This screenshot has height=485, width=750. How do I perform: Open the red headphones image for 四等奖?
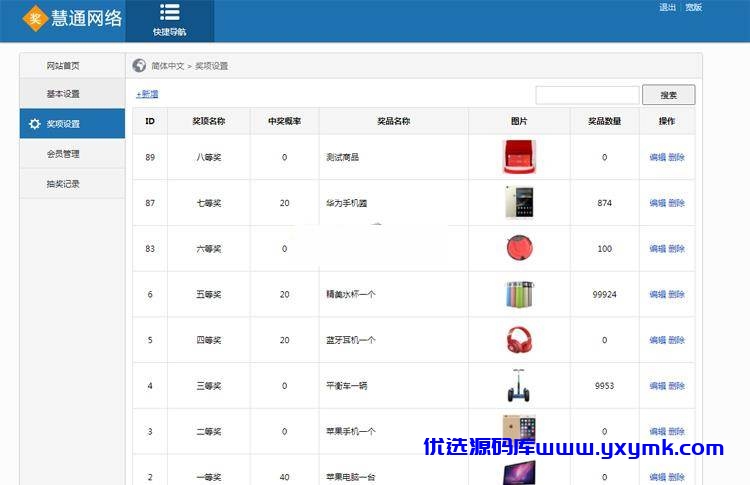[x=519, y=339]
